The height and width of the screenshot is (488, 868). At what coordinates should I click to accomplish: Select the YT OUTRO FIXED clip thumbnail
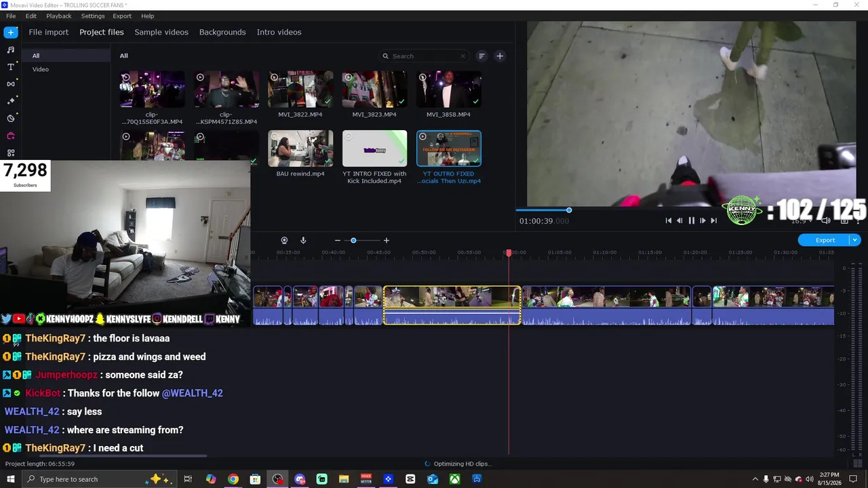449,148
